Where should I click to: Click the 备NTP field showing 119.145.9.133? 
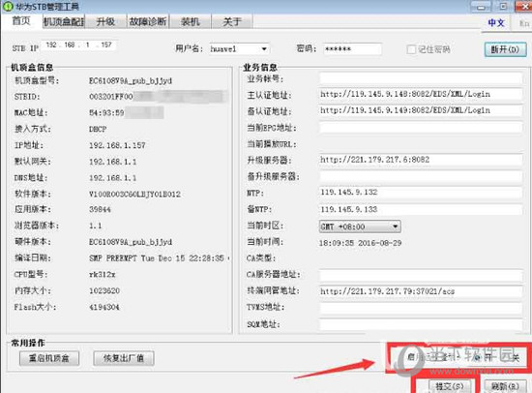click(421, 209)
